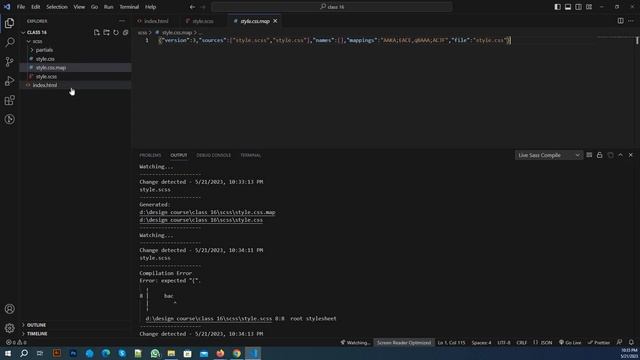Open Edit menu

[x=36, y=7]
